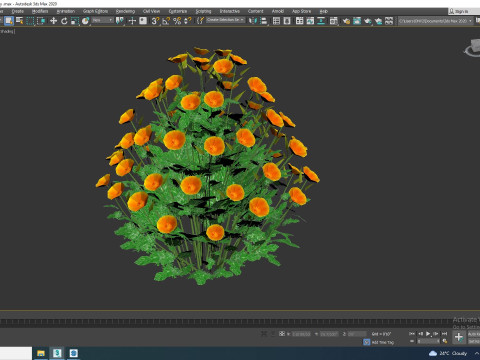
Task: Go to the end frame
Action: point(444,333)
